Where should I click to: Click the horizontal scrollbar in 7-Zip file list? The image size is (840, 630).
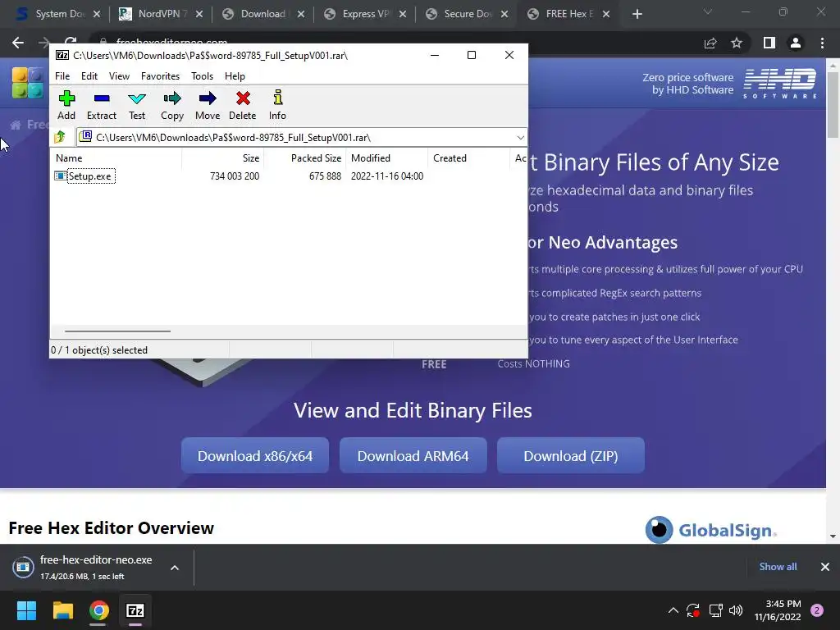[x=117, y=331]
